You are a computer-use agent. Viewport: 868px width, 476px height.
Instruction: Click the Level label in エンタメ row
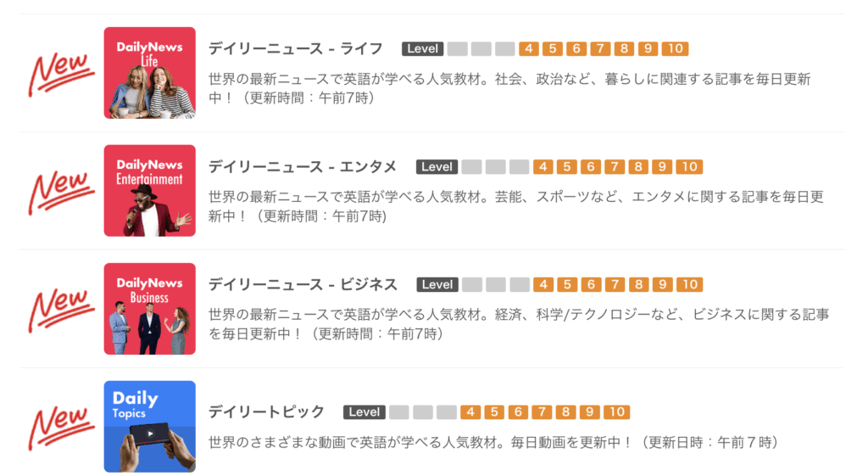[x=437, y=167]
